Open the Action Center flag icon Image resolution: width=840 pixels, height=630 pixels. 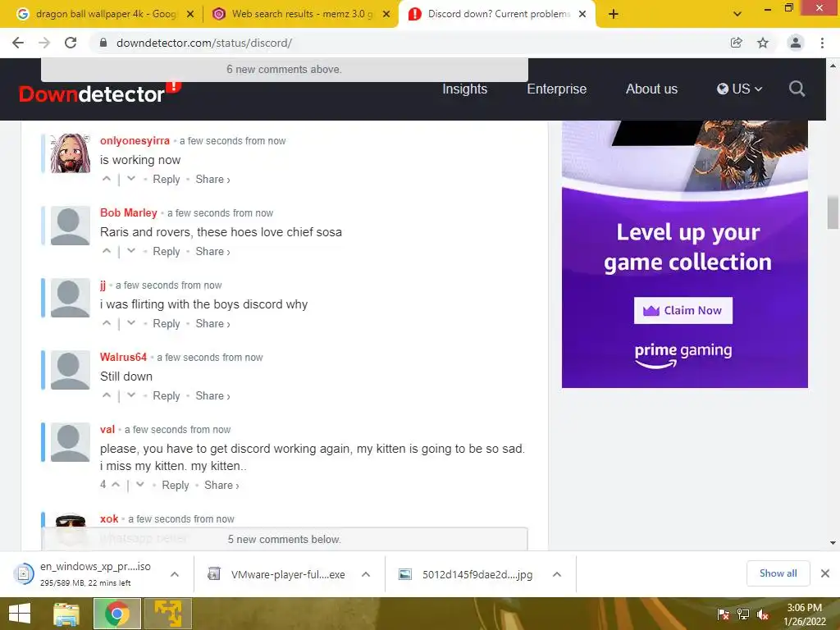pos(723,614)
